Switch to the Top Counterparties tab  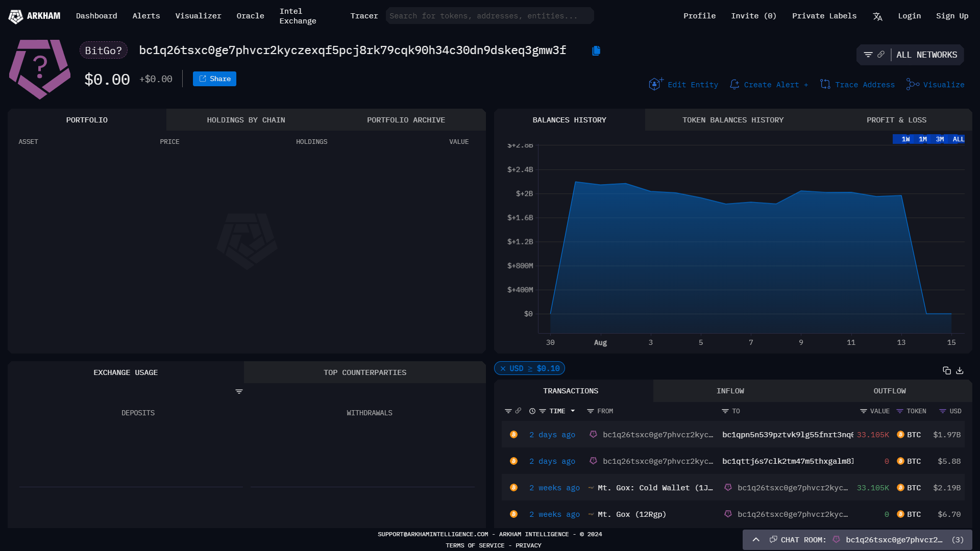[x=365, y=372]
